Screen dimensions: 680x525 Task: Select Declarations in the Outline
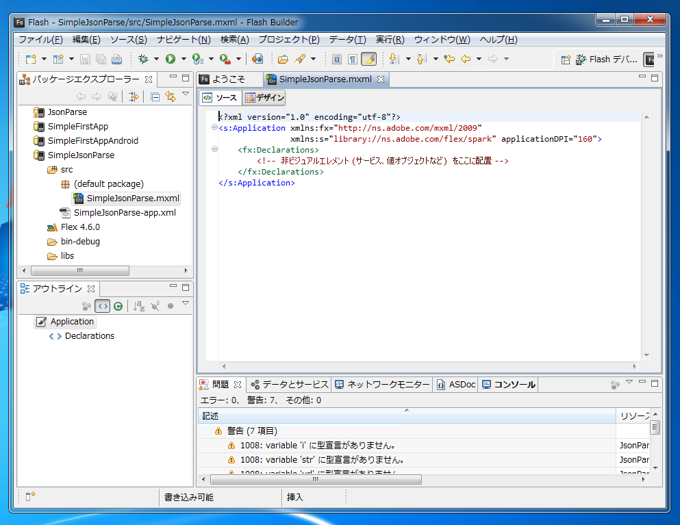82,336
